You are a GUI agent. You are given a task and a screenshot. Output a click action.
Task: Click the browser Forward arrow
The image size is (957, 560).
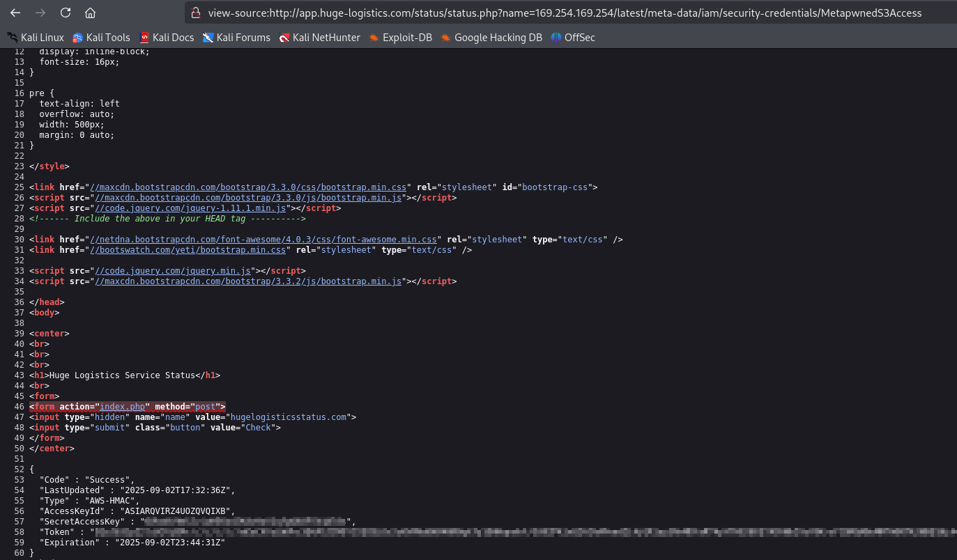pyautogui.click(x=40, y=13)
